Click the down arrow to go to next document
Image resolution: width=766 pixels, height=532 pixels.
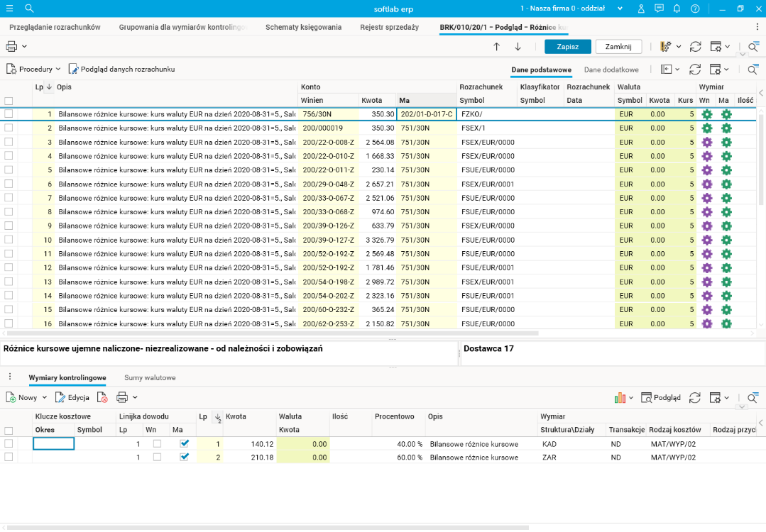point(518,46)
